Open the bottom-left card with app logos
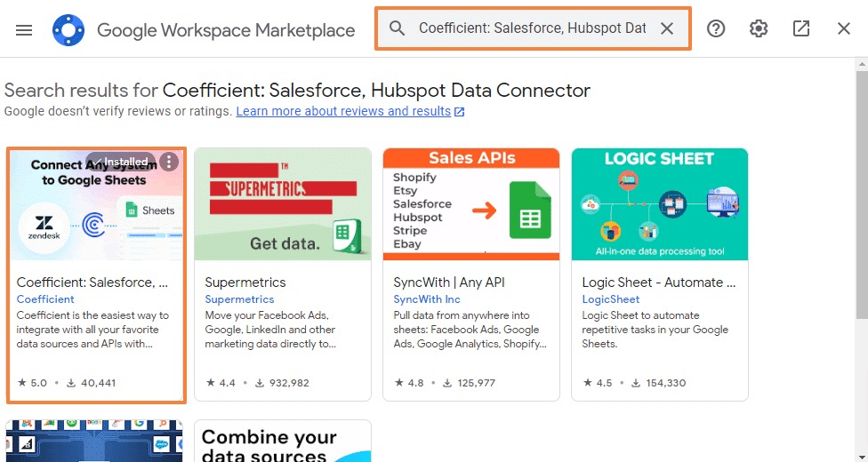 pyautogui.click(x=94, y=441)
